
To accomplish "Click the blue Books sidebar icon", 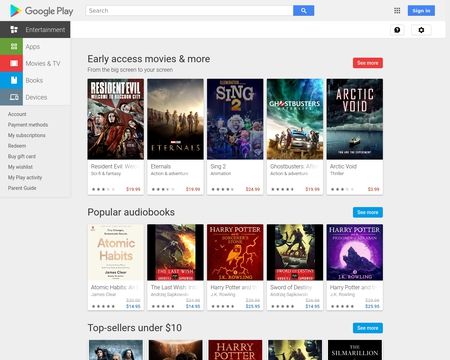I will [x=11, y=80].
